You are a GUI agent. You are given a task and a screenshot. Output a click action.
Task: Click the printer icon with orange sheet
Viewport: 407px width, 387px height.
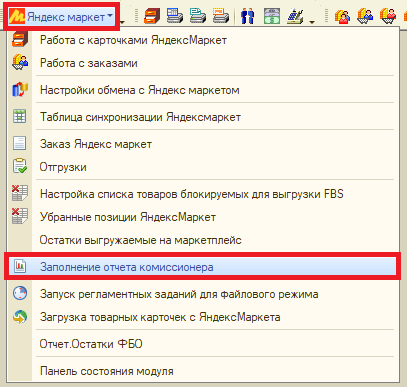tap(221, 16)
